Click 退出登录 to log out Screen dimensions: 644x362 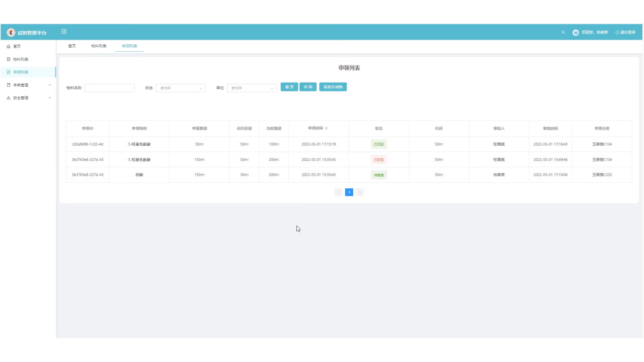pos(626,32)
